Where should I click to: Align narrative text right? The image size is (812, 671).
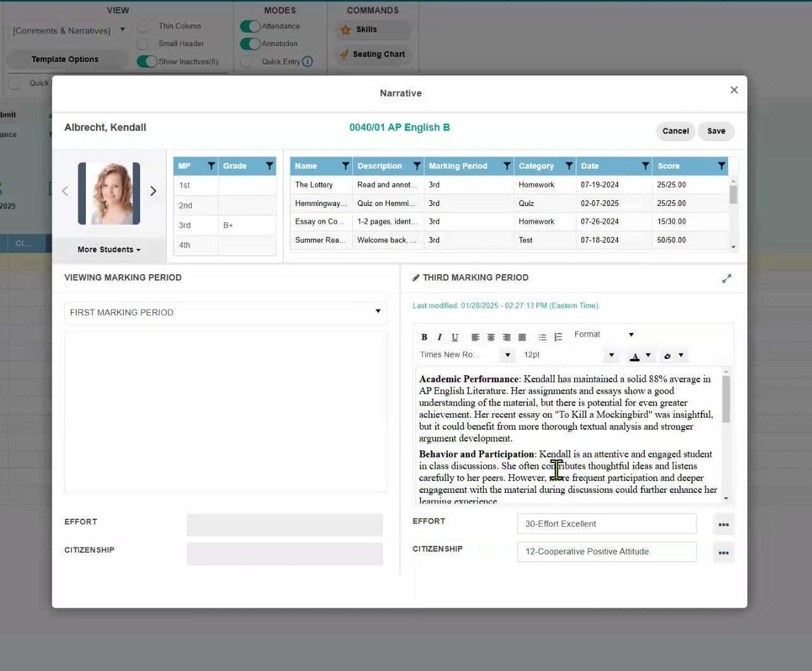point(506,337)
